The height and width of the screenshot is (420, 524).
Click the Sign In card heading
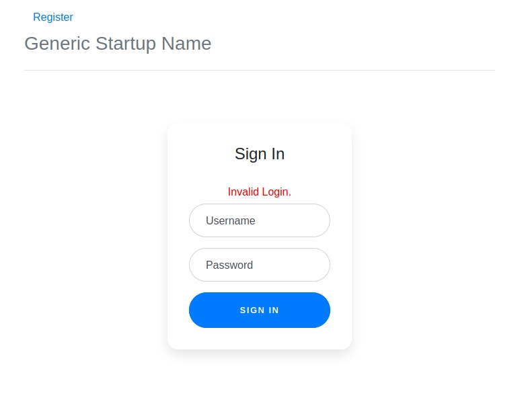[260, 154]
